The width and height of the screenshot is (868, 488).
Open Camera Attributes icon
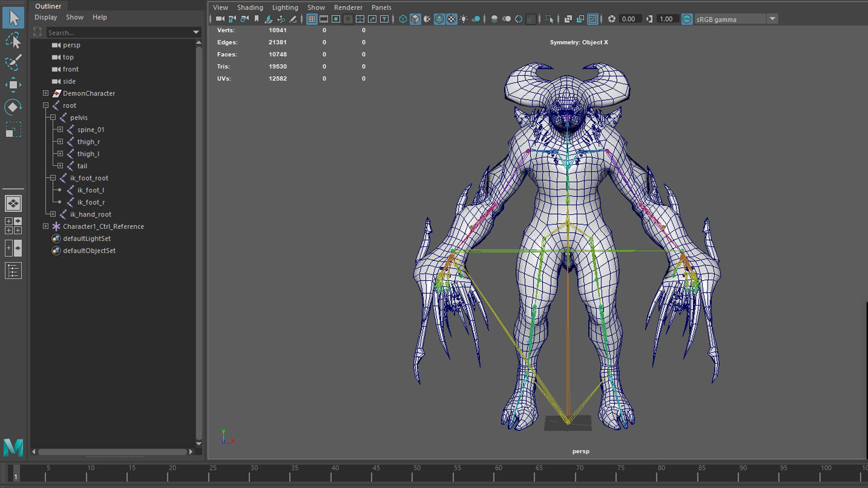point(245,19)
